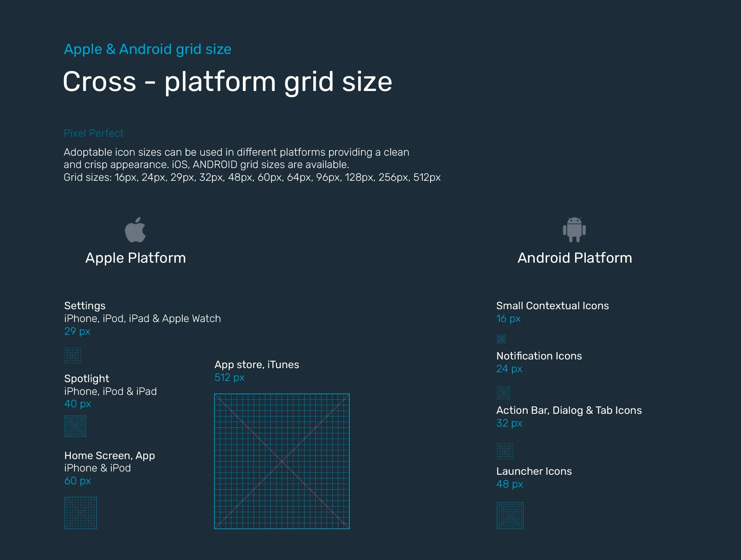Click the 'Android Platform' heading
Image resolution: width=741 pixels, height=560 pixels.
point(575,258)
